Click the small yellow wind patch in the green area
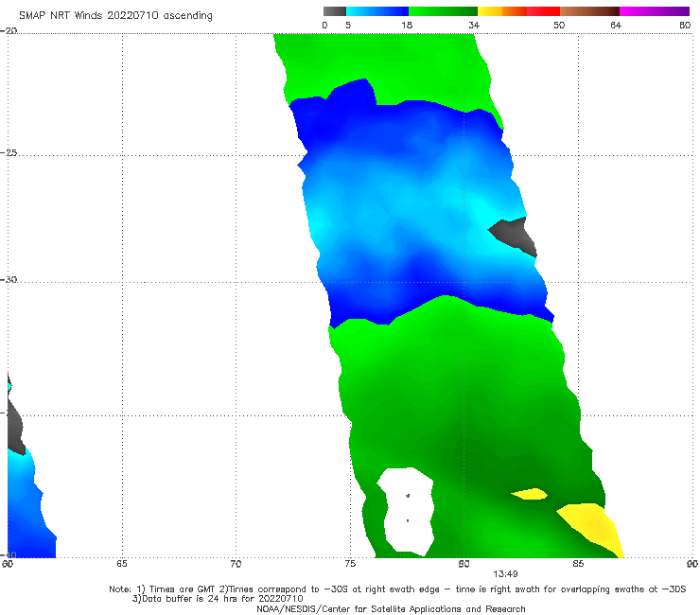 click(x=530, y=494)
